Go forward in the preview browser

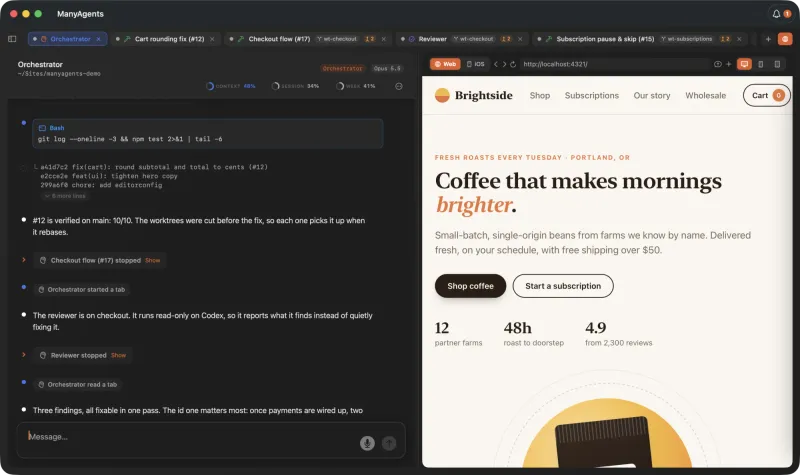pos(504,64)
